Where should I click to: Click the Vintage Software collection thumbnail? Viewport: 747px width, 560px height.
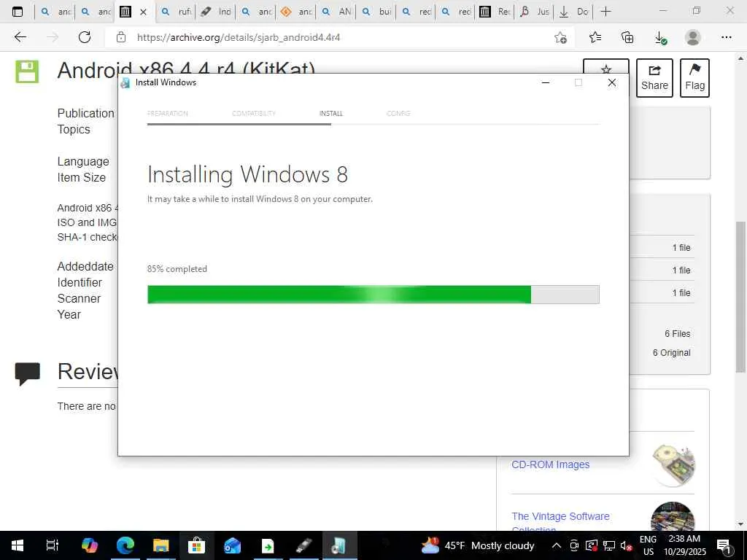(673, 516)
